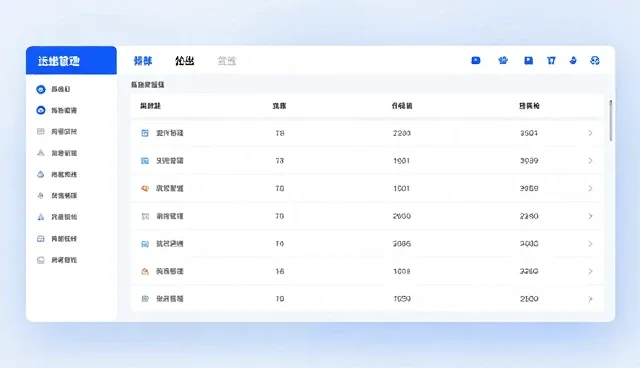
Task: Select the second sidebar item's blue ring icon
Action: point(41,110)
